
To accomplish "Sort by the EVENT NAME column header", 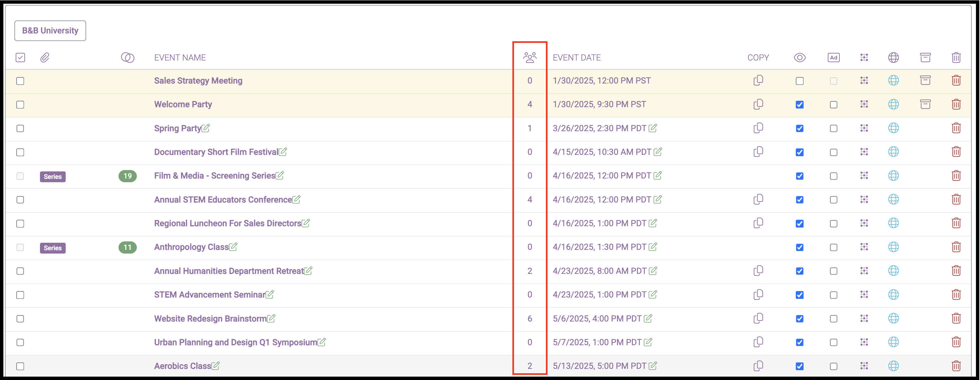I will click(x=179, y=57).
